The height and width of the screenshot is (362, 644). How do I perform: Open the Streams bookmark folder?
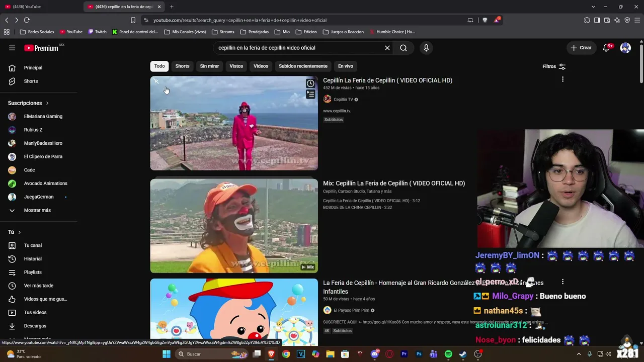(223, 32)
